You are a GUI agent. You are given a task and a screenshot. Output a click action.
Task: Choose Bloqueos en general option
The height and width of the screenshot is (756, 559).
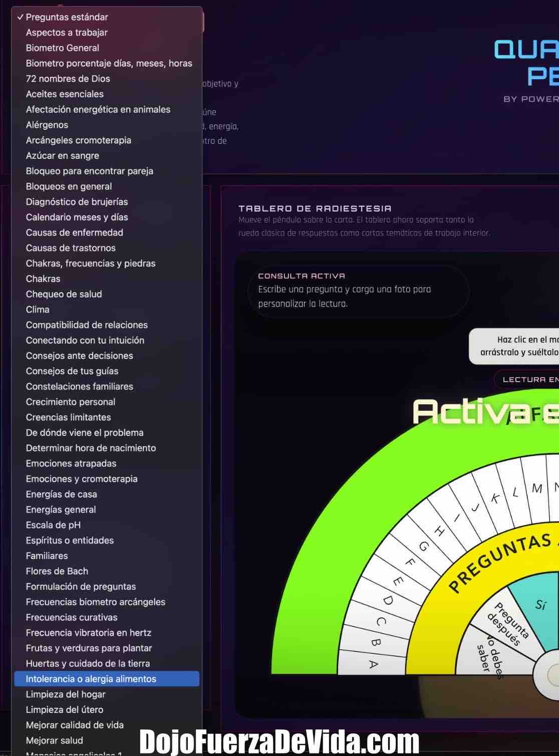point(107,186)
